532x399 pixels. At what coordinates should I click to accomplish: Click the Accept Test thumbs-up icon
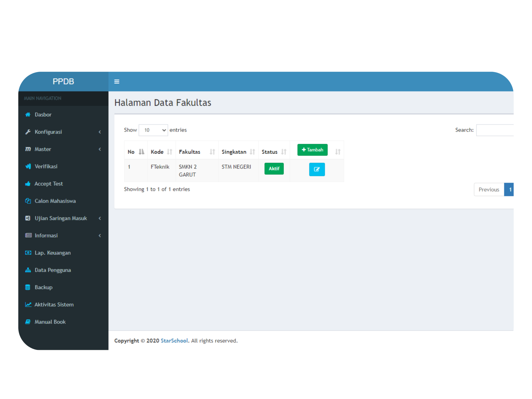point(28,184)
